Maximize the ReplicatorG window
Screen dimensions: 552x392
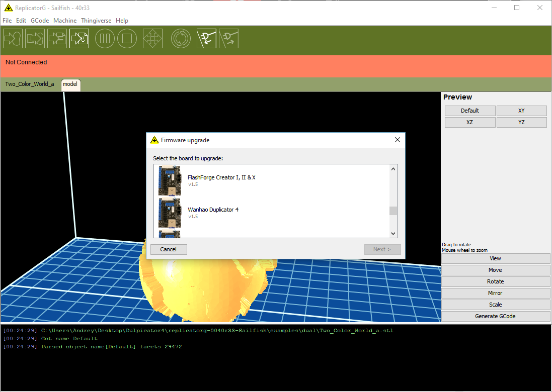pyautogui.click(x=517, y=8)
